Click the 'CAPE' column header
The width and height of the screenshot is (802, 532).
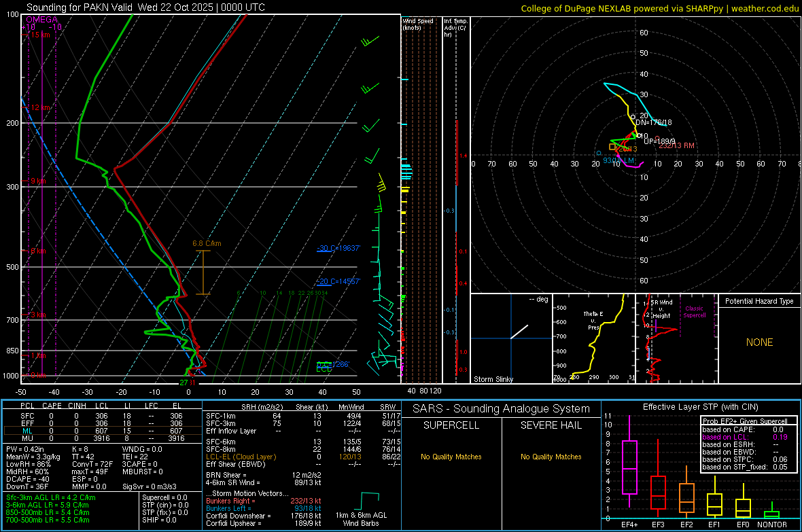pos(52,406)
